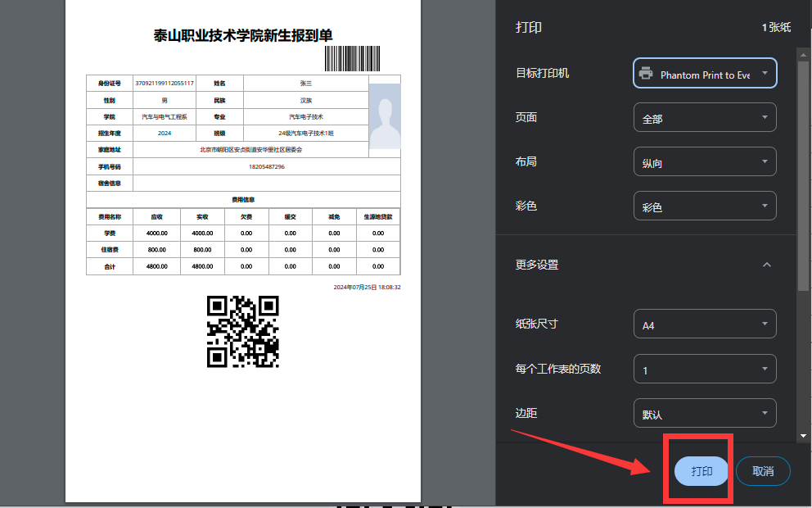
Task: Collapse the 更多设置 section chevron
Action: click(x=767, y=265)
